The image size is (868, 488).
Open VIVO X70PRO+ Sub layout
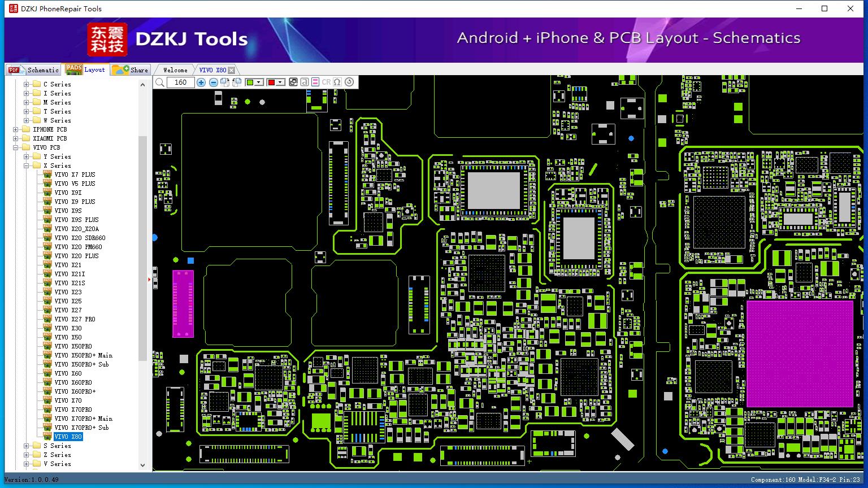[x=81, y=428]
